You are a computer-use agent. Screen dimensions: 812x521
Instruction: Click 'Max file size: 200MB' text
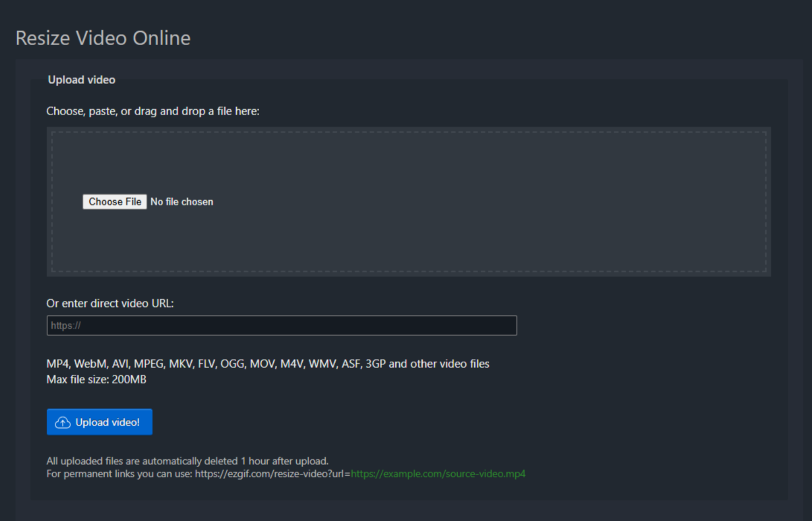[96, 379]
